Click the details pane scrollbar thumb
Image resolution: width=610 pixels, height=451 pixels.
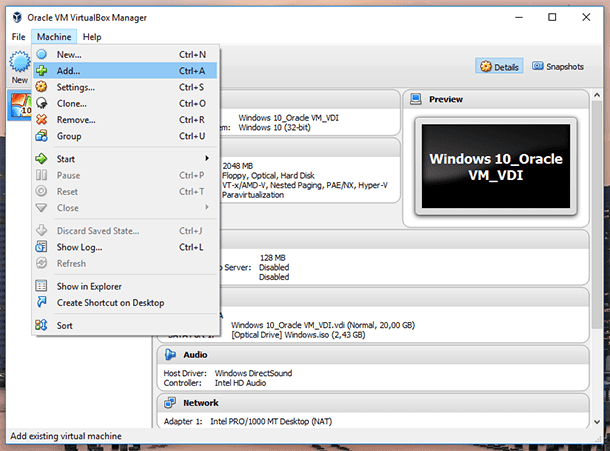597,214
